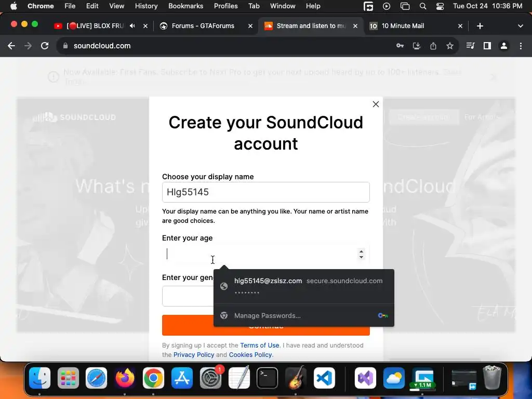Expand the tab search chevron
The width and height of the screenshot is (532, 399).
(x=520, y=26)
